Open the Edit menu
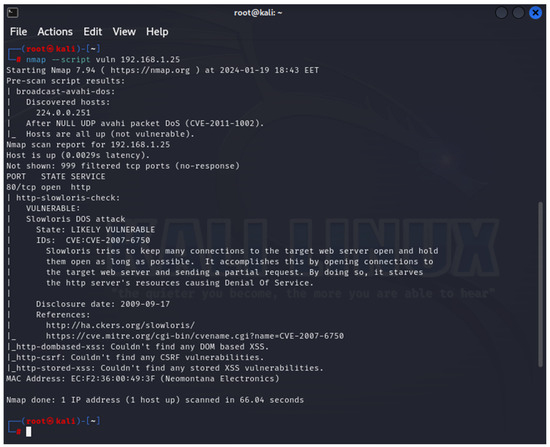The height and width of the screenshot is (447, 550). (93, 32)
